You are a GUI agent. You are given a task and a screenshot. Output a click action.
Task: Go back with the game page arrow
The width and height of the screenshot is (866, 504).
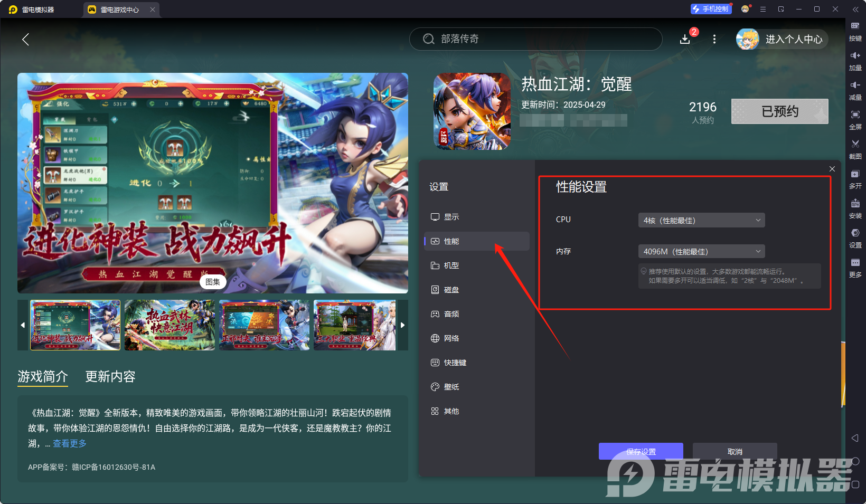(x=25, y=39)
